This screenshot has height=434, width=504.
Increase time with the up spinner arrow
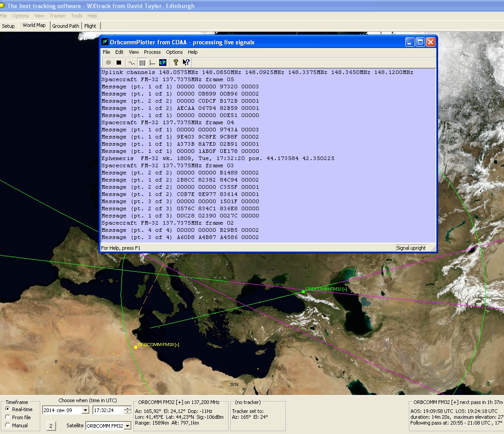(128, 408)
